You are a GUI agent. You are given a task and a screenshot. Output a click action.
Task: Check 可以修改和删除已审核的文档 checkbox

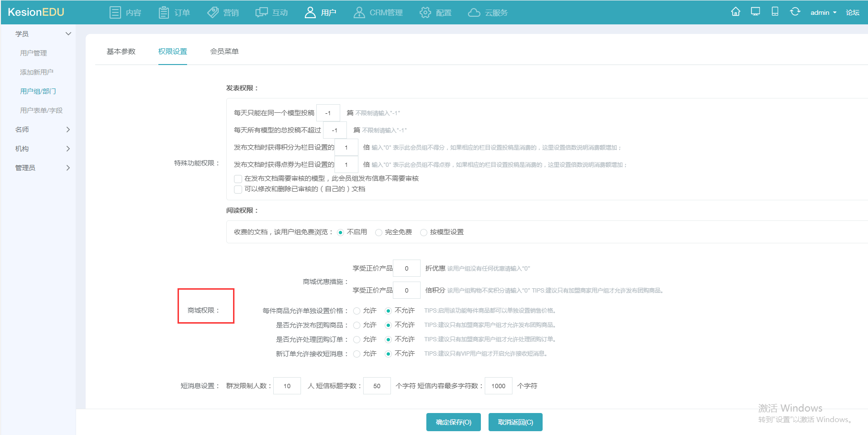(x=238, y=189)
